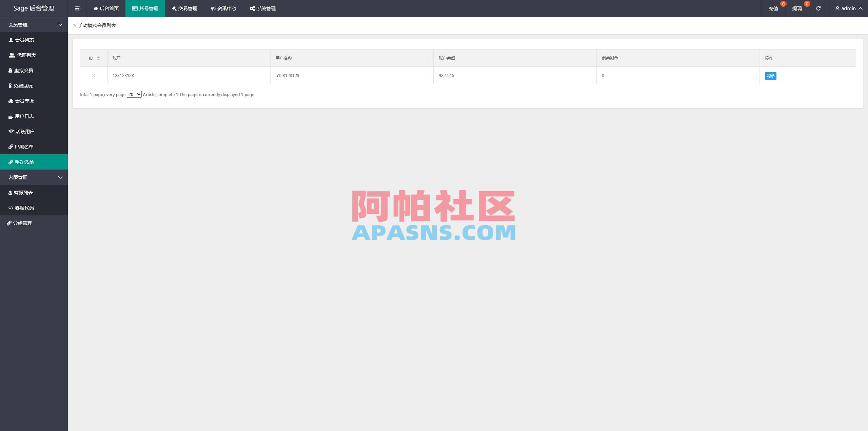
Task: Open 充值 with the notification badge
Action: (x=773, y=8)
